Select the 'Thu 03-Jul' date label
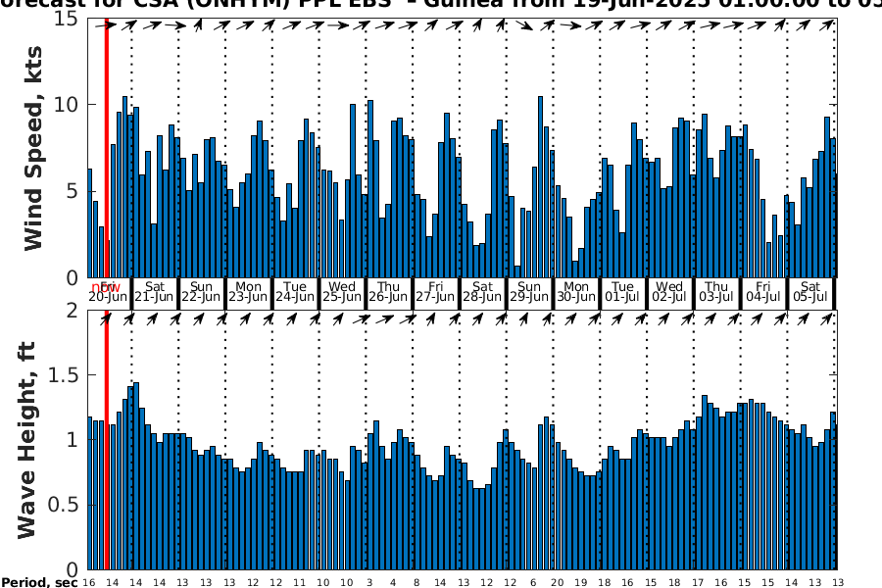Screen dimensions: 882x588 click(716, 291)
